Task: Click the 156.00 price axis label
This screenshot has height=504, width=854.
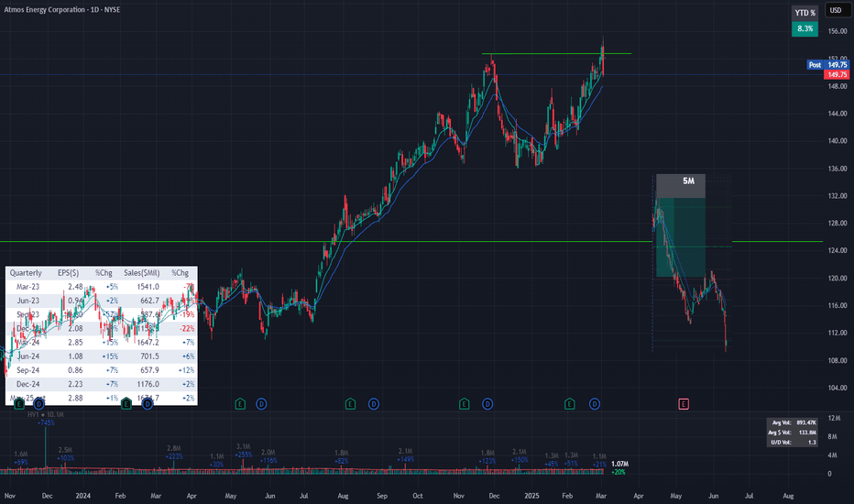Action: pos(838,31)
